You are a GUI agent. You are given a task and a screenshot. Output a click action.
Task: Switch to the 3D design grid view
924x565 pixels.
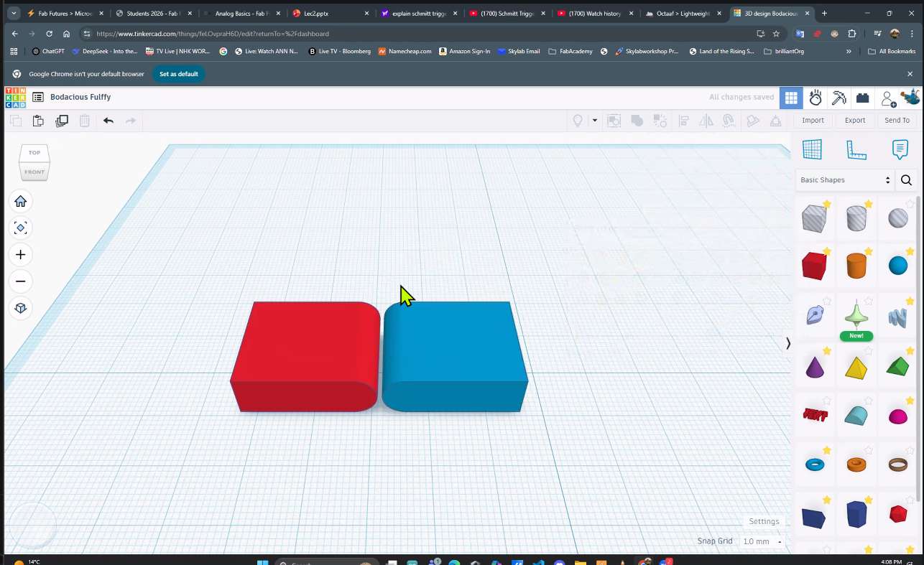pyautogui.click(x=791, y=98)
